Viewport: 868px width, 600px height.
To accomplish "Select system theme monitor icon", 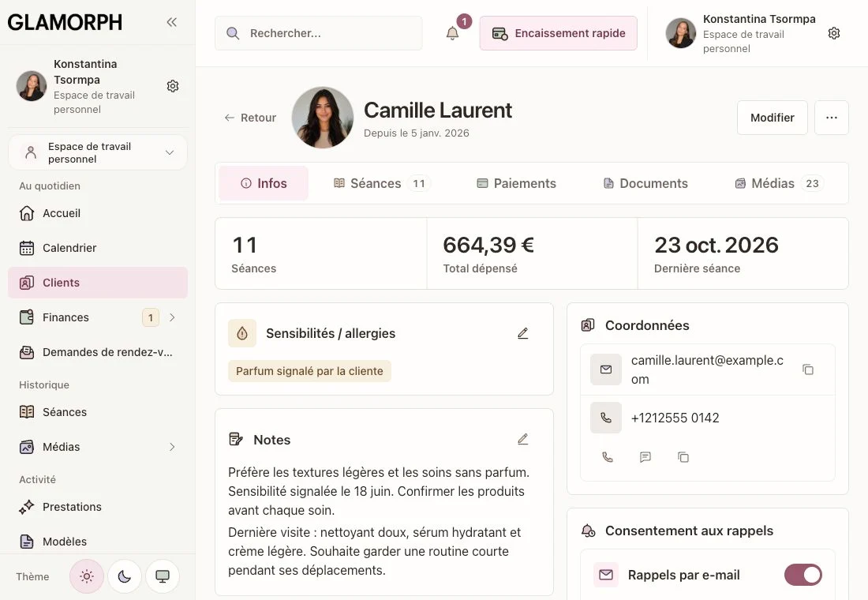I will point(163,576).
